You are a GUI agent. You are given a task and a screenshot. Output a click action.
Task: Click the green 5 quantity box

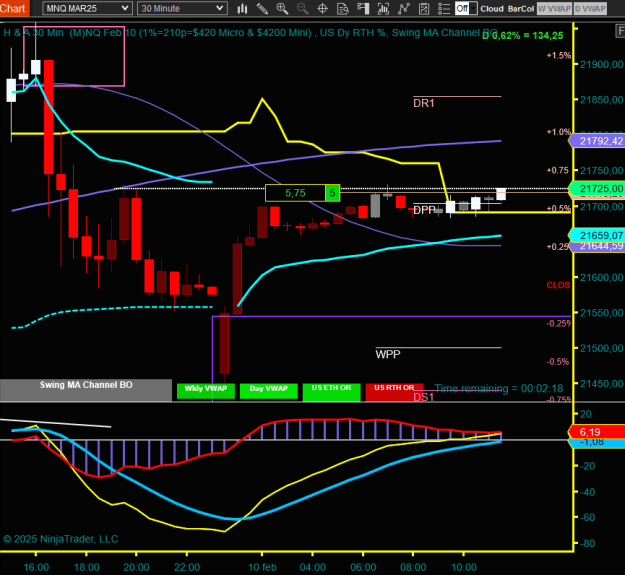click(332, 193)
